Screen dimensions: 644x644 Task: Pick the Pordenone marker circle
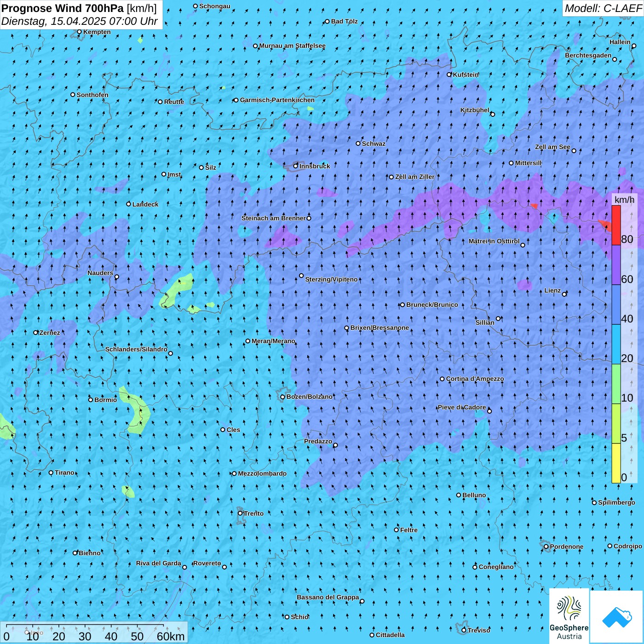tap(546, 546)
